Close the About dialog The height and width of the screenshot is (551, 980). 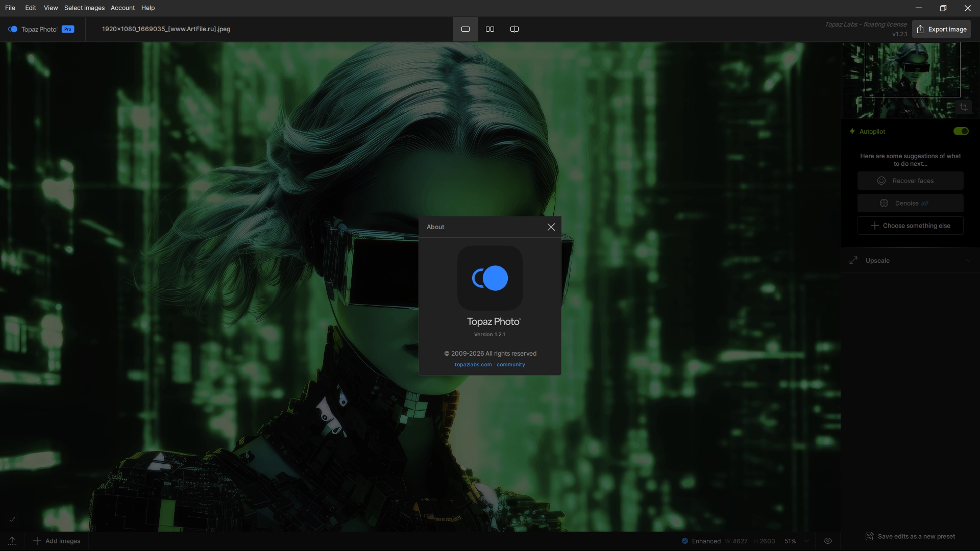(551, 227)
